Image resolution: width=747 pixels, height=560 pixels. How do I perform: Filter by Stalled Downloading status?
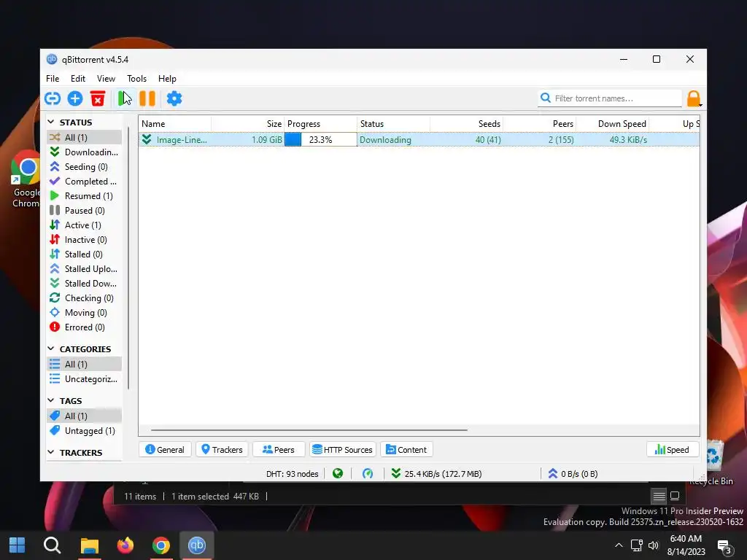pyautogui.click(x=85, y=284)
